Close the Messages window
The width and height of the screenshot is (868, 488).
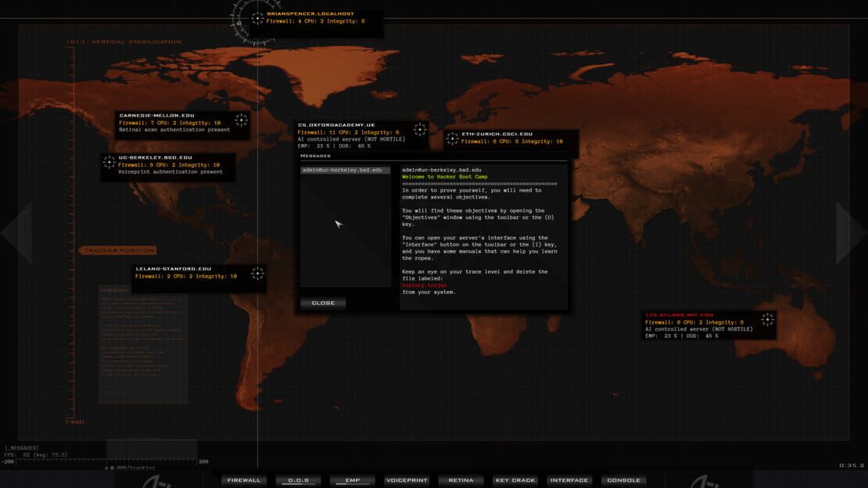[x=323, y=303]
